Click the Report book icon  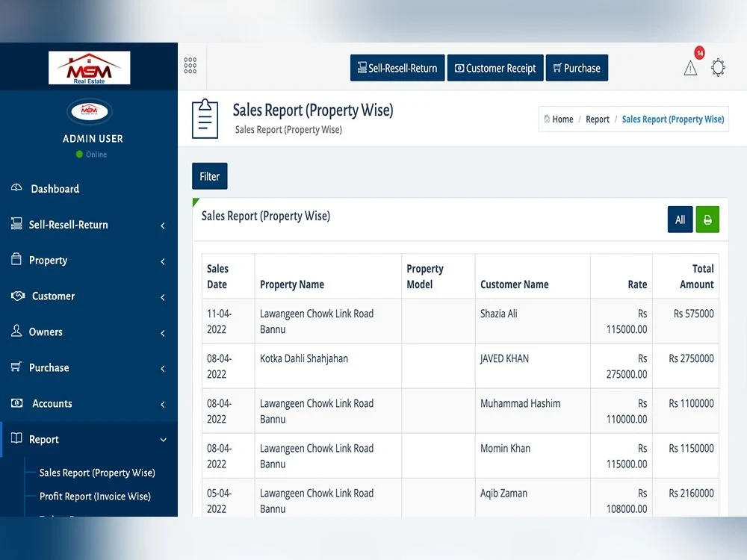click(x=16, y=438)
